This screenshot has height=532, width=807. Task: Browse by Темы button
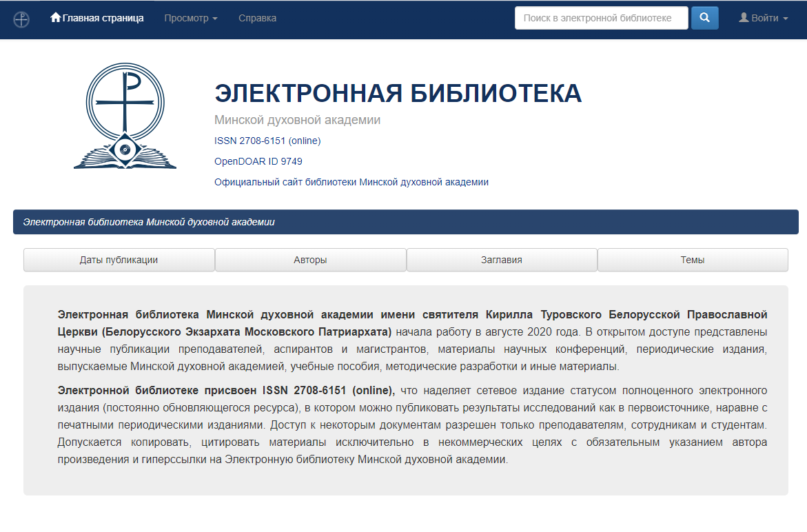[x=693, y=260]
